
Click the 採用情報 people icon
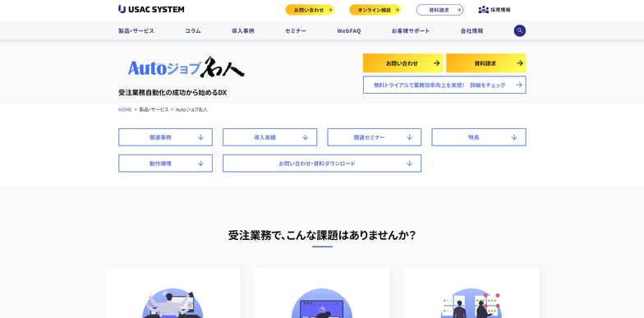(x=483, y=10)
